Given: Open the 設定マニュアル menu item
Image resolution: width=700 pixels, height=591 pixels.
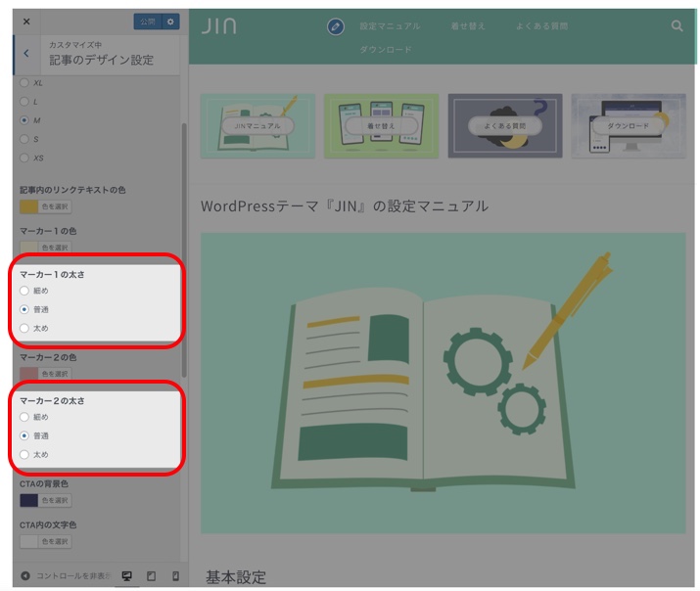Looking at the screenshot, I should [390, 26].
